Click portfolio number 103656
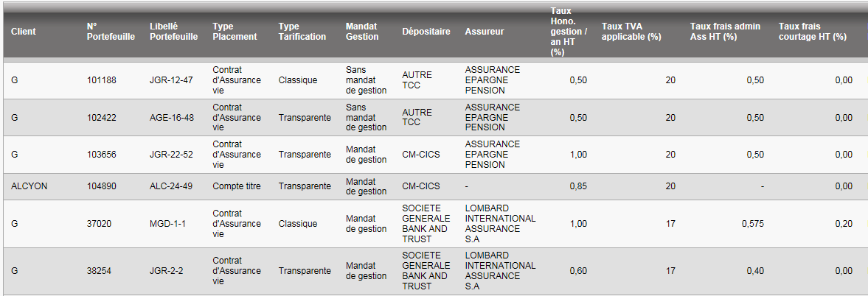The width and height of the screenshot is (868, 296). point(102,155)
